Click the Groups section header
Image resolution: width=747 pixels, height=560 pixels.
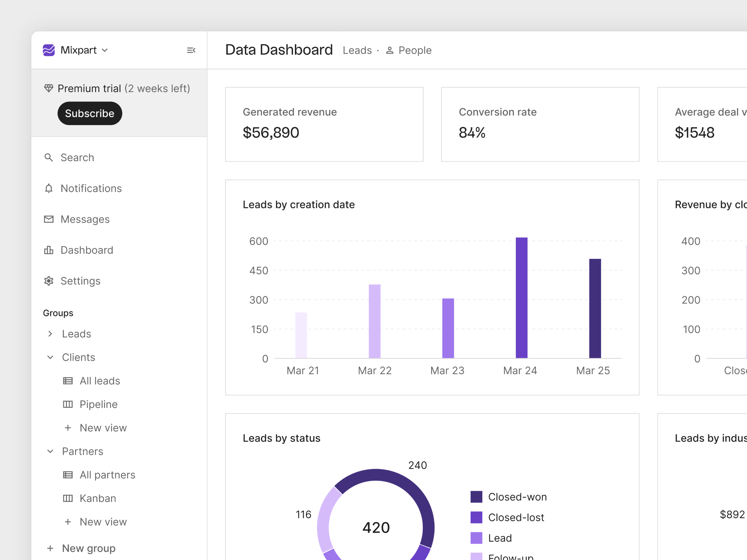(58, 313)
